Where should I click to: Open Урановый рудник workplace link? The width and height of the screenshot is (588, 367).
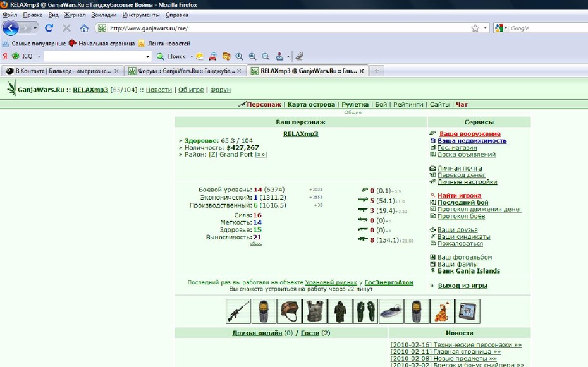click(x=331, y=282)
